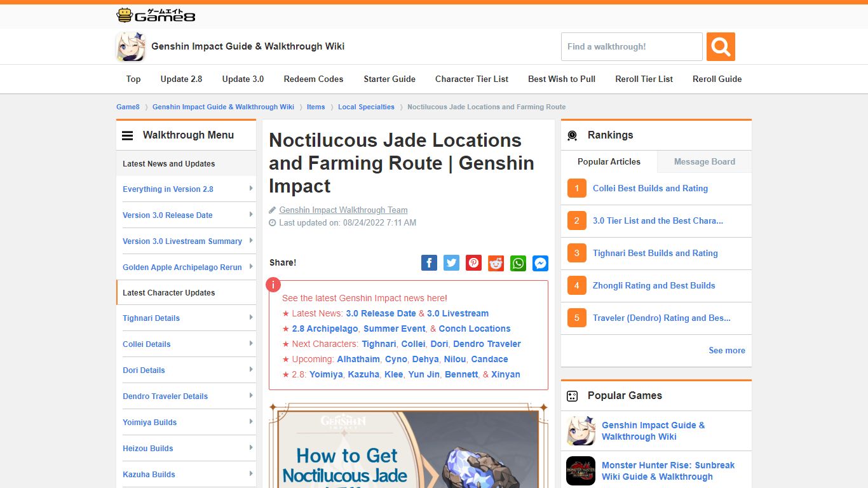Share the article on Facebook
The image size is (868, 488).
(430, 263)
